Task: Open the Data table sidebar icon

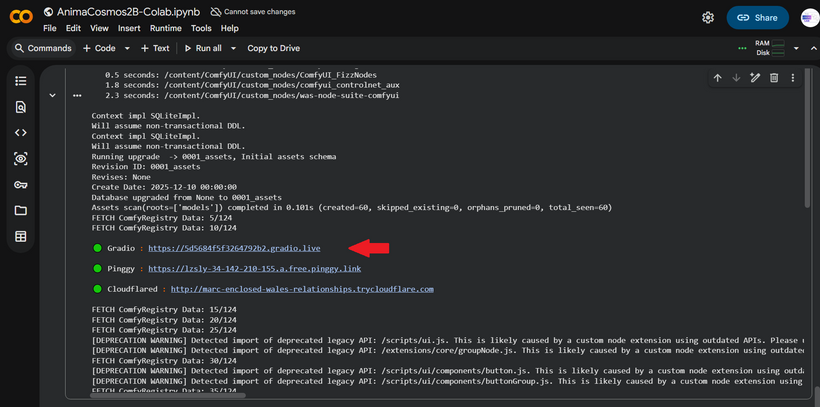Action: click(20, 236)
